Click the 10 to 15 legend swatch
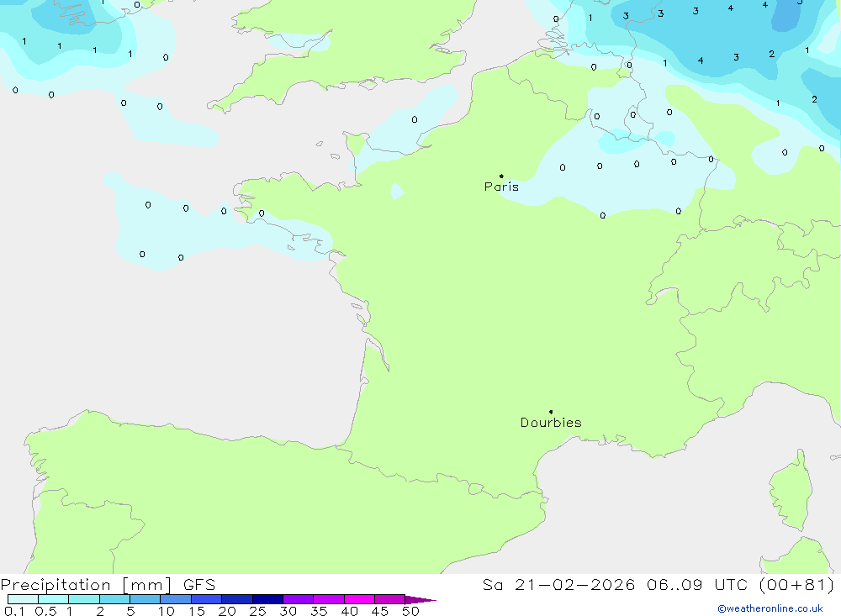Image resolution: width=841 pixels, height=616 pixels. coord(176,599)
